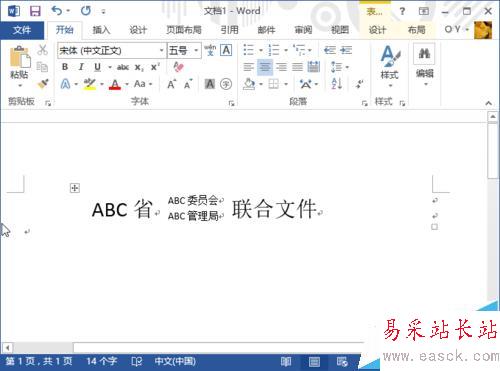Switch to References (引用) tab
Image resolution: width=500 pixels, height=371 pixels.
pos(229,30)
